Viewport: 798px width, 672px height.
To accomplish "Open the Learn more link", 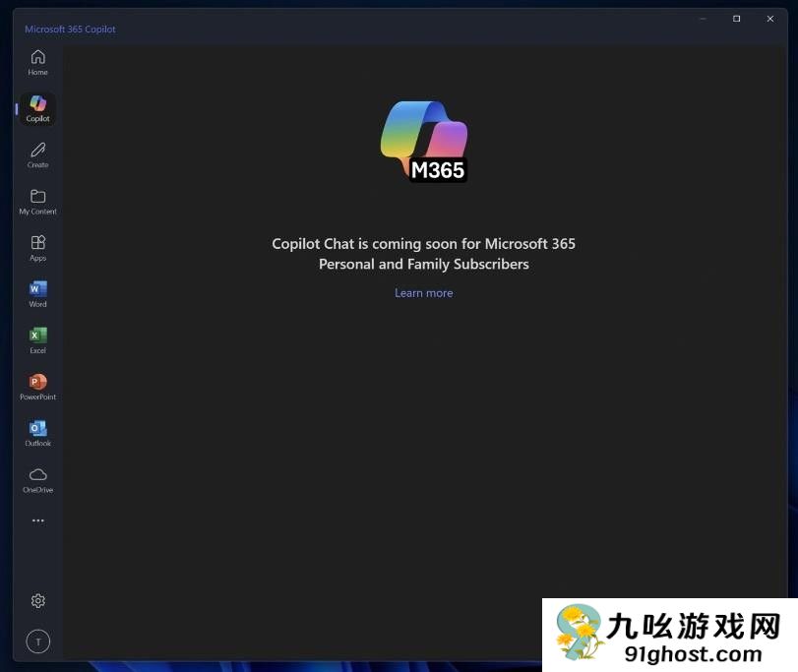I will pyautogui.click(x=423, y=292).
